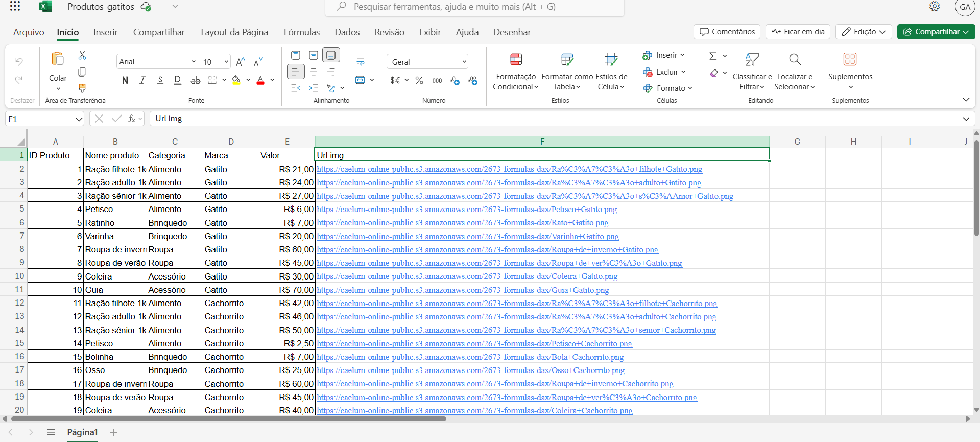
Task: Open the Arial font name dropdown
Action: coord(194,62)
